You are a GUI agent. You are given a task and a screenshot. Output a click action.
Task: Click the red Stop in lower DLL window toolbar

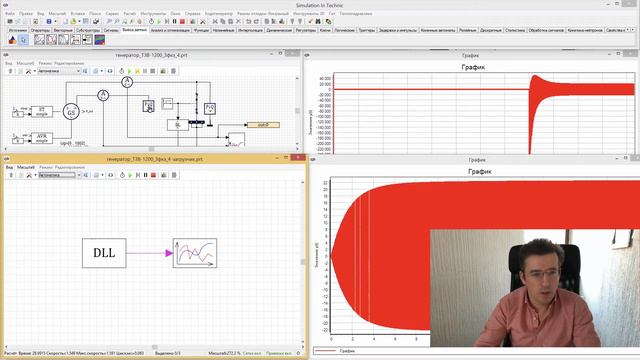[x=153, y=175]
